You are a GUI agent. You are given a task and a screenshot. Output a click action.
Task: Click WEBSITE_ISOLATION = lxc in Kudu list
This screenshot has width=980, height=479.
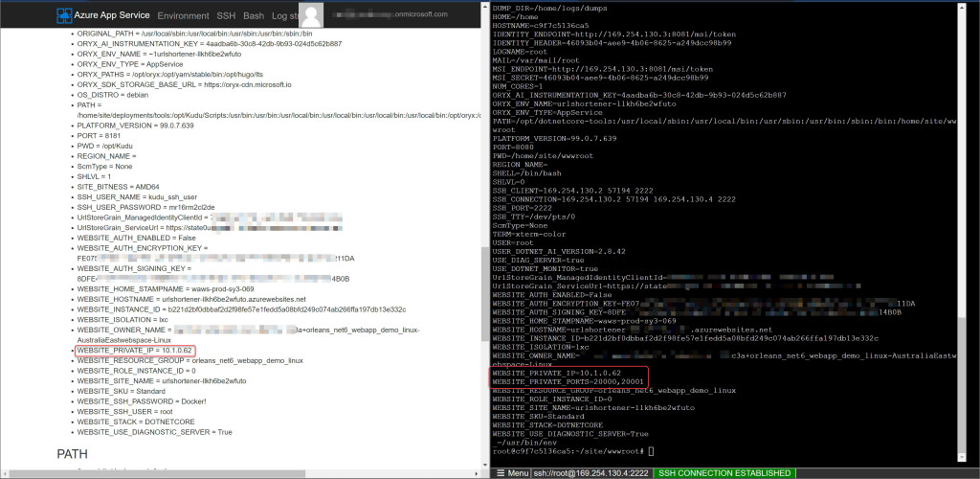(x=122, y=320)
